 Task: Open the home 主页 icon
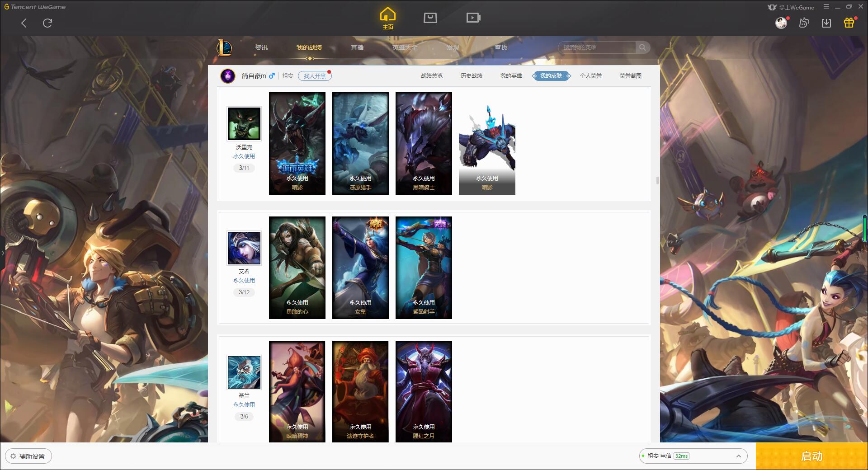coord(388,19)
